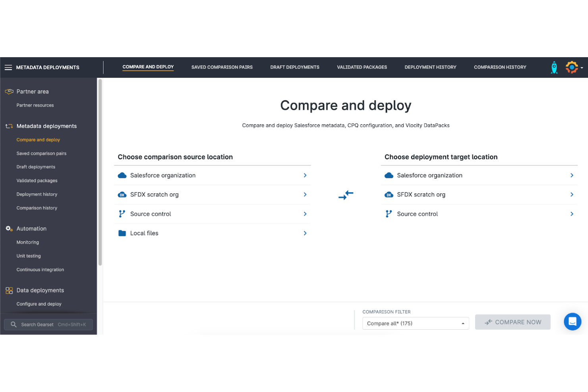
Task: Click the Data deployments grid icon
Action: coord(9,290)
